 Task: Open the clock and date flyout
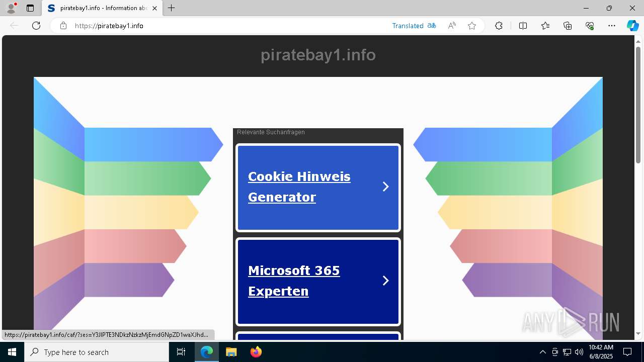(601, 352)
